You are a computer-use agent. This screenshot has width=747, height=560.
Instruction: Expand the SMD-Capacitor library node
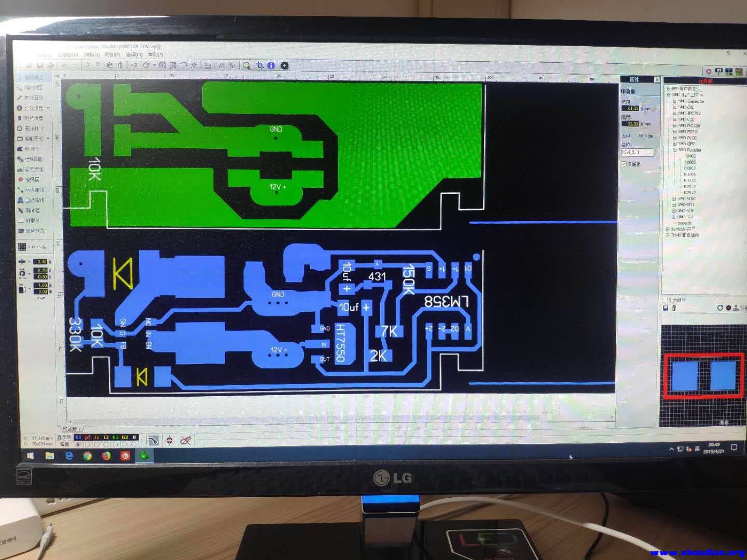[674, 101]
